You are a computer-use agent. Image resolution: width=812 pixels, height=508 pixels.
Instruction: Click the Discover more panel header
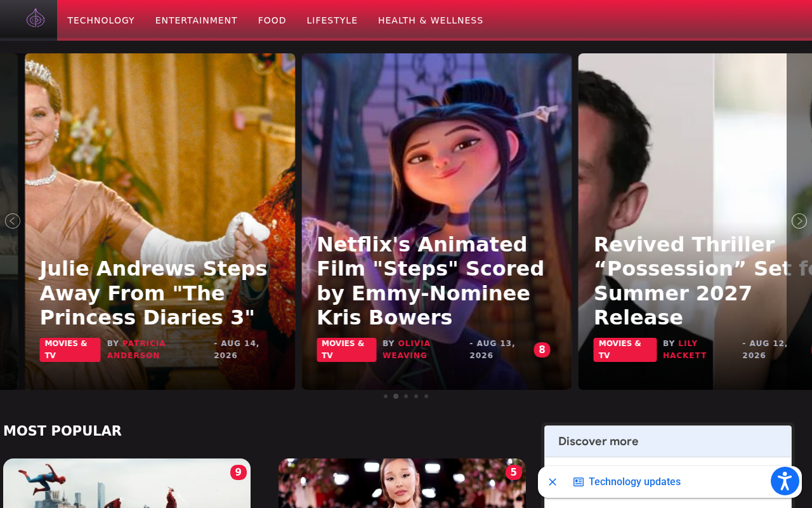pyautogui.click(x=668, y=441)
